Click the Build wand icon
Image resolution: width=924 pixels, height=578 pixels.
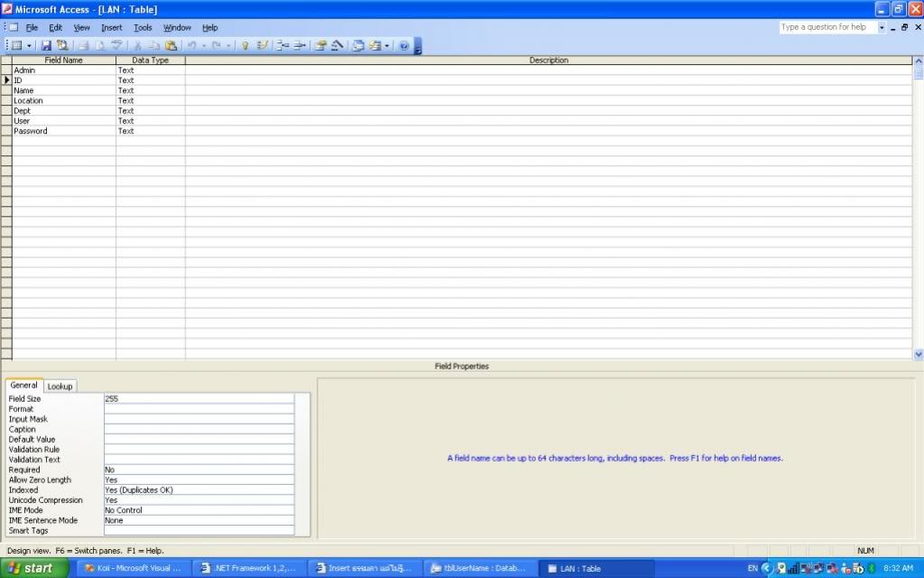pyautogui.click(x=337, y=45)
